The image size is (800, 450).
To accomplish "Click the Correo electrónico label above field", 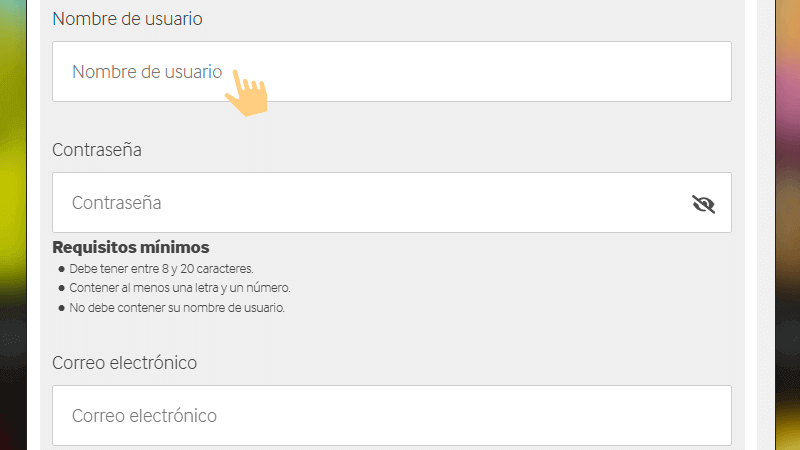I will click(124, 363).
